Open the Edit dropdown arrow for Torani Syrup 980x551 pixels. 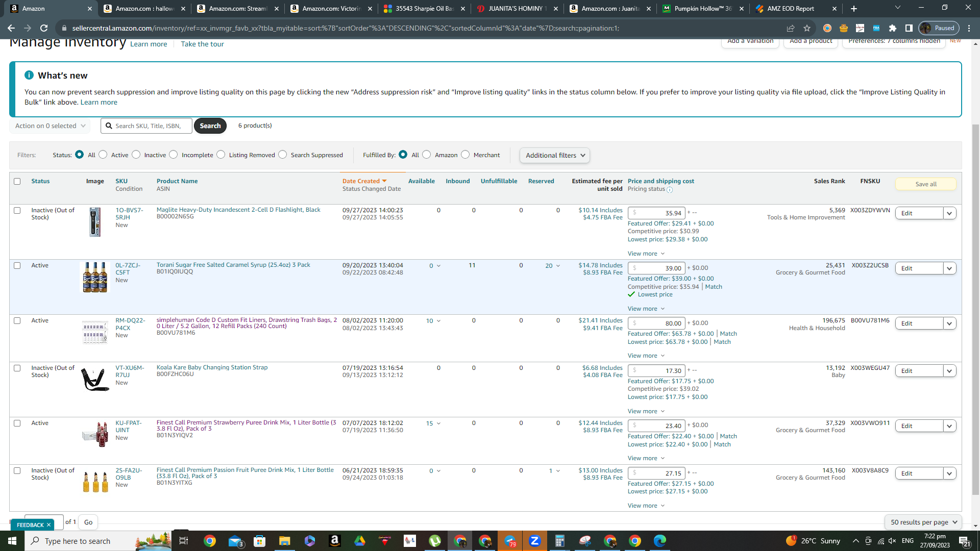[949, 268]
